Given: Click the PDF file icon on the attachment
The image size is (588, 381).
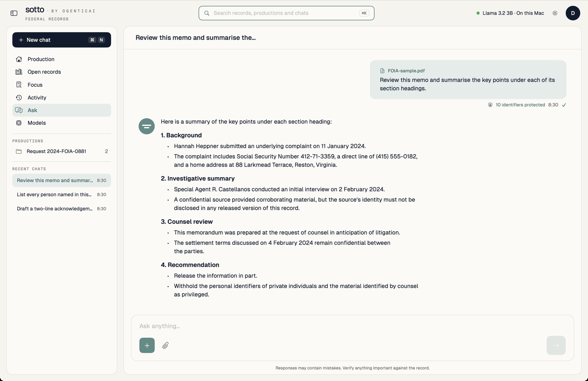Looking at the screenshot, I should 382,71.
